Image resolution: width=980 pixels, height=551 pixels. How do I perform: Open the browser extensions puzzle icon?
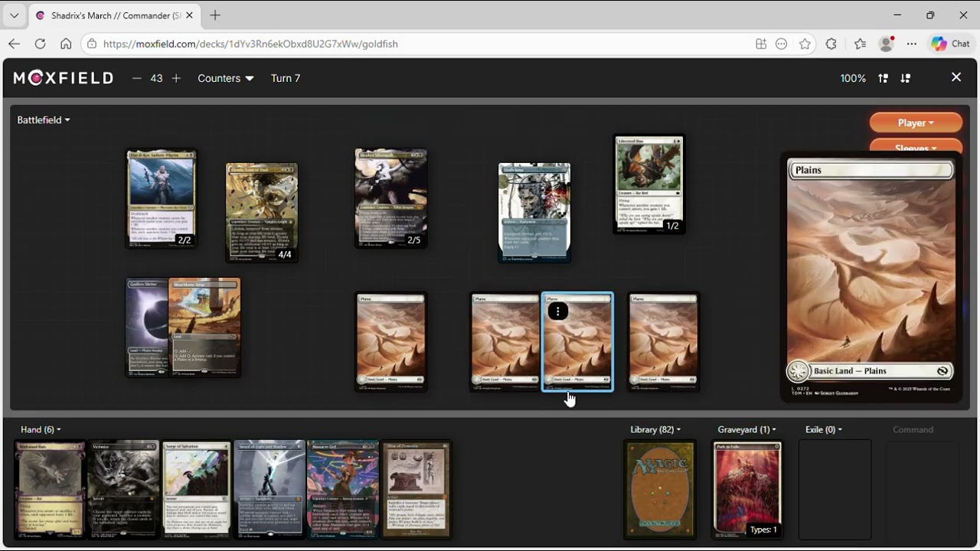[x=831, y=44]
